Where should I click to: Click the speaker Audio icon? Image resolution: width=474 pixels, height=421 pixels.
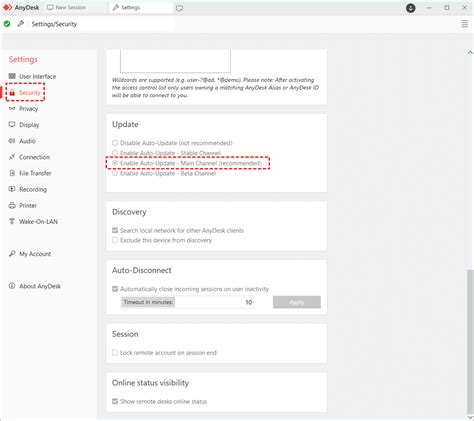click(12, 141)
